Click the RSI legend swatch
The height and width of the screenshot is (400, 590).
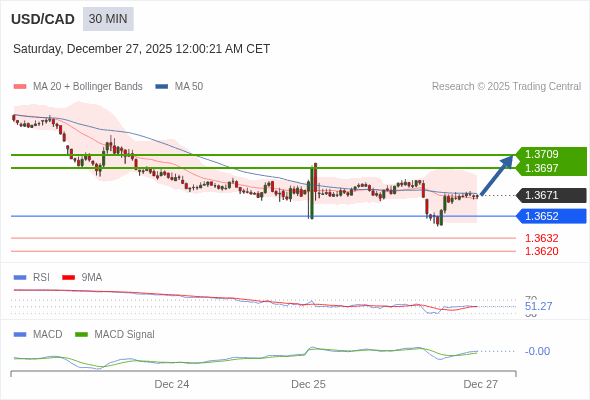click(x=20, y=278)
